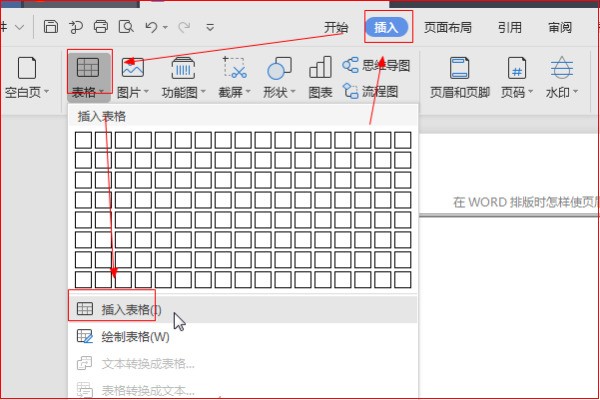Click the 页眉和页脚 header footer icon
The height and width of the screenshot is (400, 600).
(460, 68)
